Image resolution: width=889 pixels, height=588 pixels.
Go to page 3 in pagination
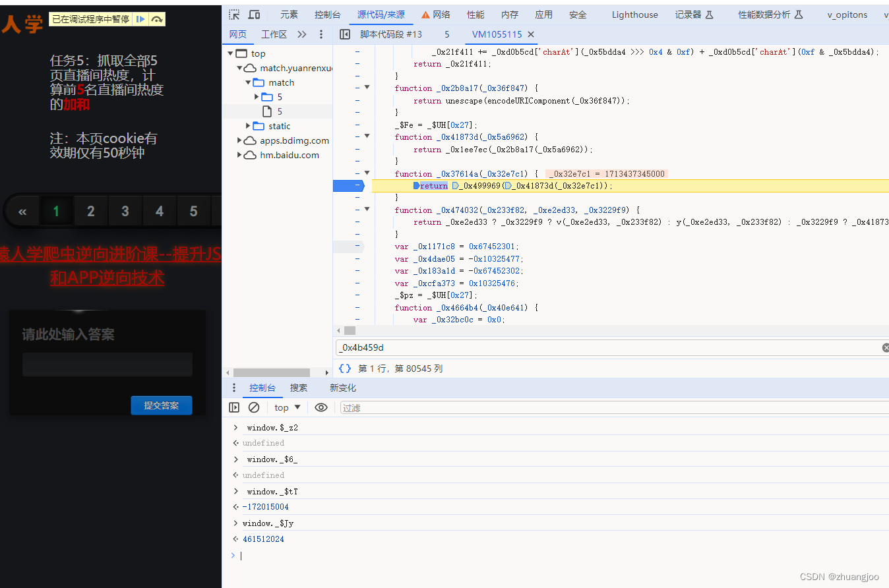point(125,212)
